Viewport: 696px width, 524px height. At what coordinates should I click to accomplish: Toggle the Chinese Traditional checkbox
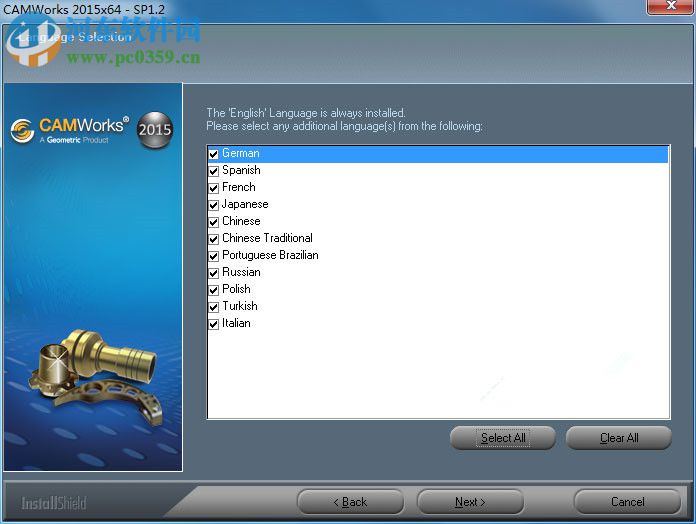click(x=214, y=239)
